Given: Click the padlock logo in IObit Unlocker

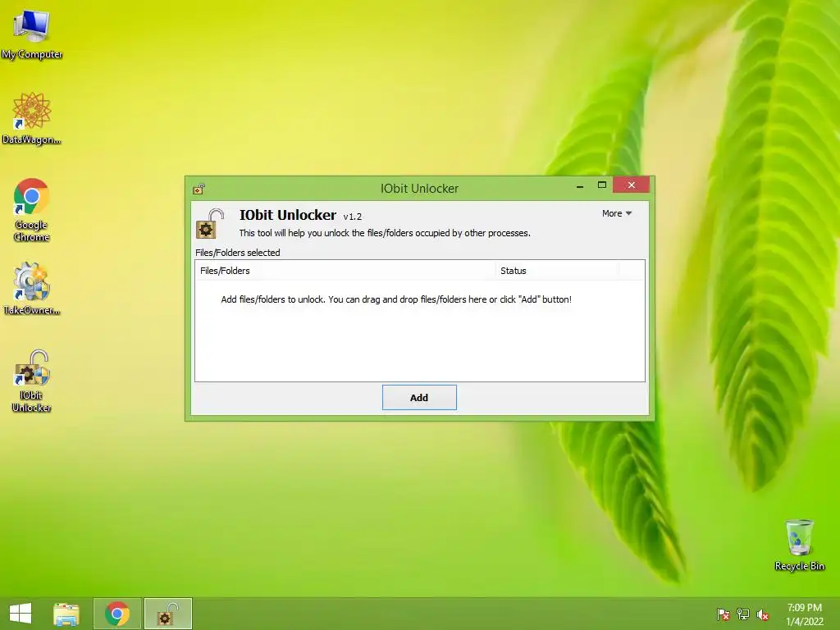Looking at the screenshot, I should coord(209,223).
